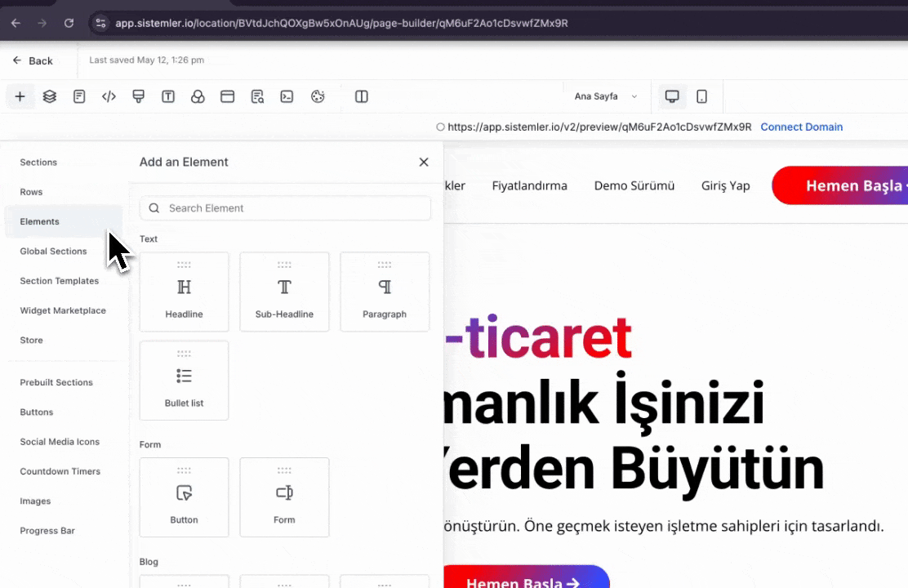Open the terminal prompt icon in toolbar
Screen dimensions: 908x588
pos(287,96)
